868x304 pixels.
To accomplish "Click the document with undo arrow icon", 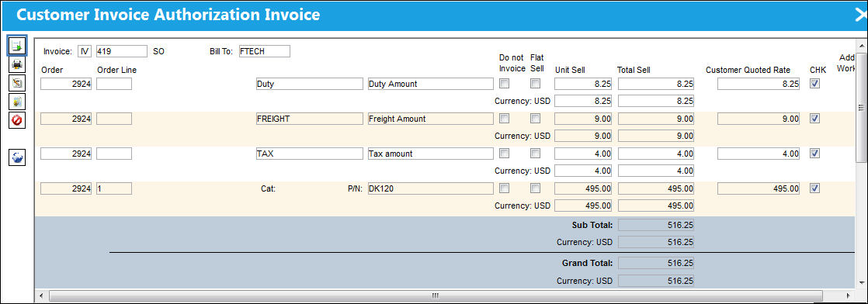I will 17,83.
